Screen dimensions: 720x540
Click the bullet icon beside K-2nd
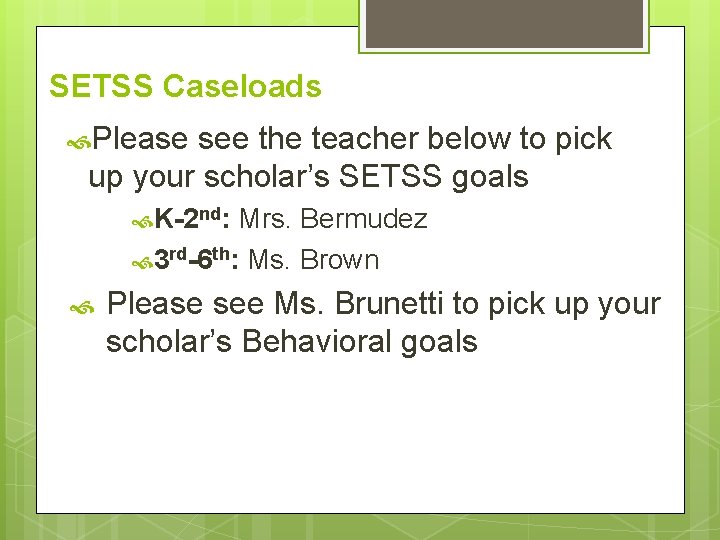pos(142,223)
